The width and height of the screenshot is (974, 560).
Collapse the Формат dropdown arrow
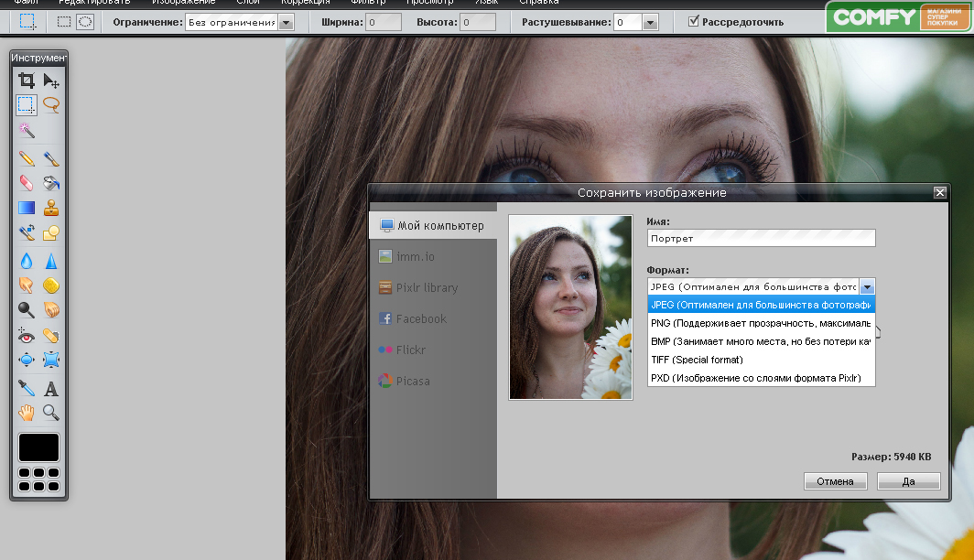(x=867, y=286)
